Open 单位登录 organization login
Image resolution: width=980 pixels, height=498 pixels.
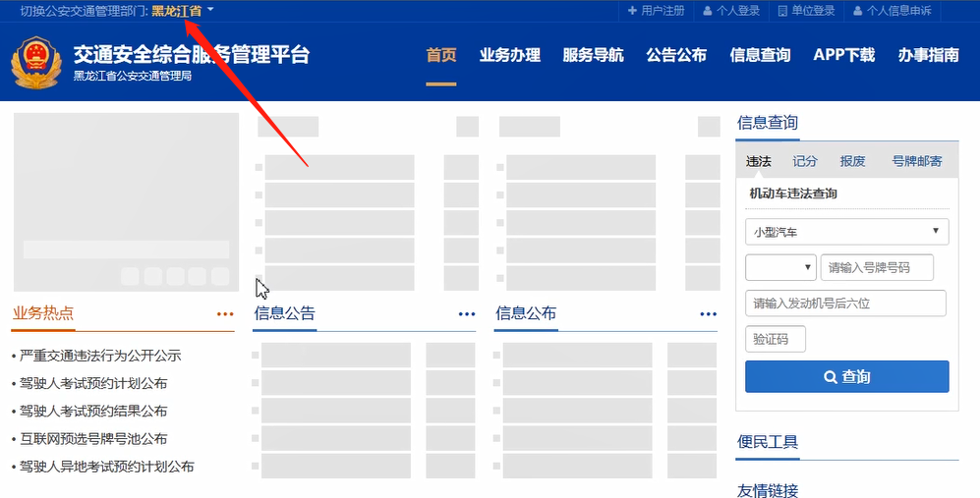(x=806, y=11)
